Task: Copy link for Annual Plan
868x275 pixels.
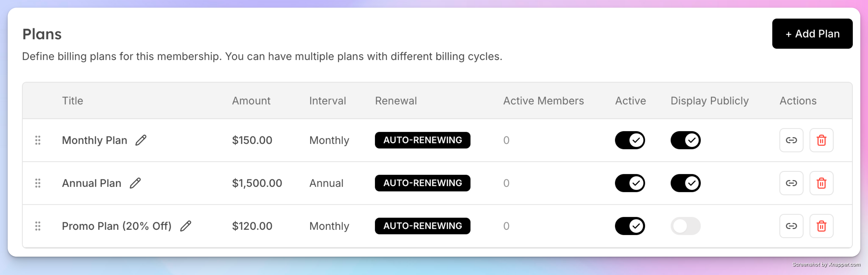Action: coord(791,183)
